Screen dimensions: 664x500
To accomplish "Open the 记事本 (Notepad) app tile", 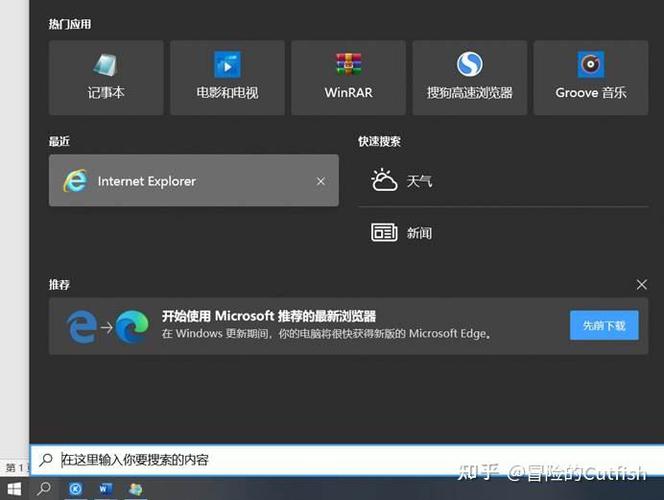I will 106,77.
